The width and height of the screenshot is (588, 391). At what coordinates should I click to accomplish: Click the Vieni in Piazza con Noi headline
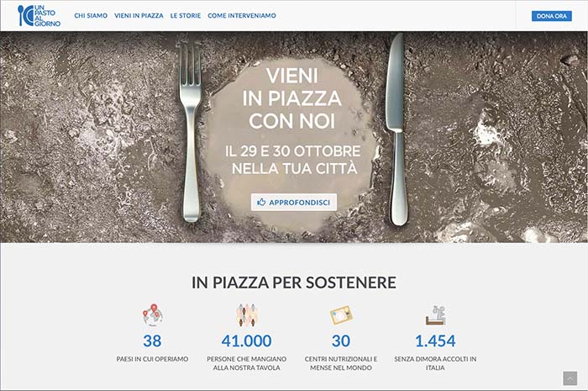pyautogui.click(x=292, y=98)
